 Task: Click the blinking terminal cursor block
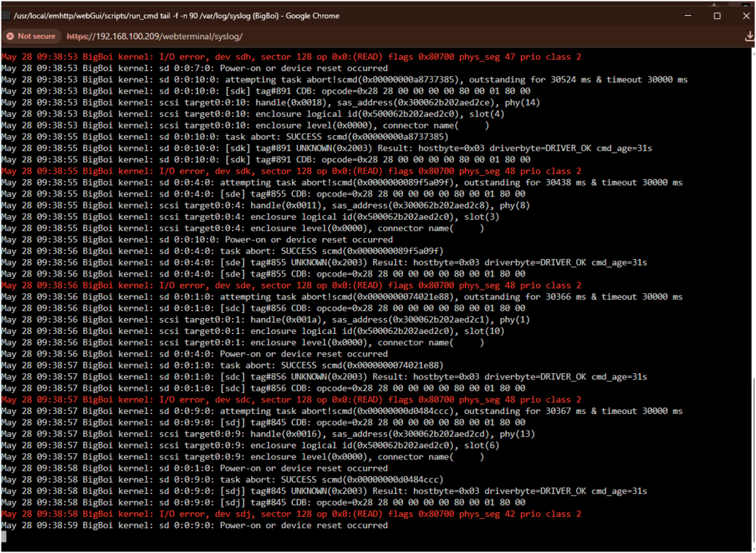click(4, 536)
